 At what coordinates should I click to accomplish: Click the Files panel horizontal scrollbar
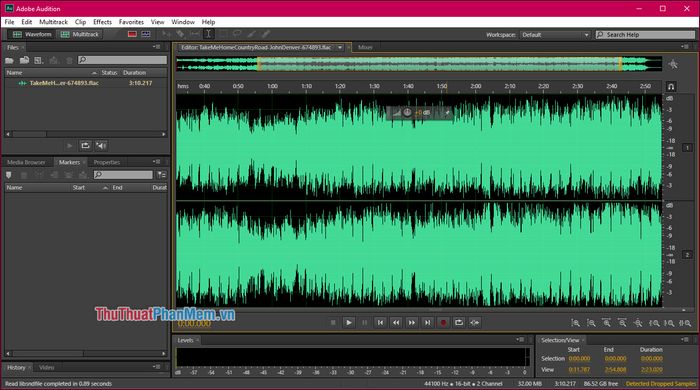(86, 134)
